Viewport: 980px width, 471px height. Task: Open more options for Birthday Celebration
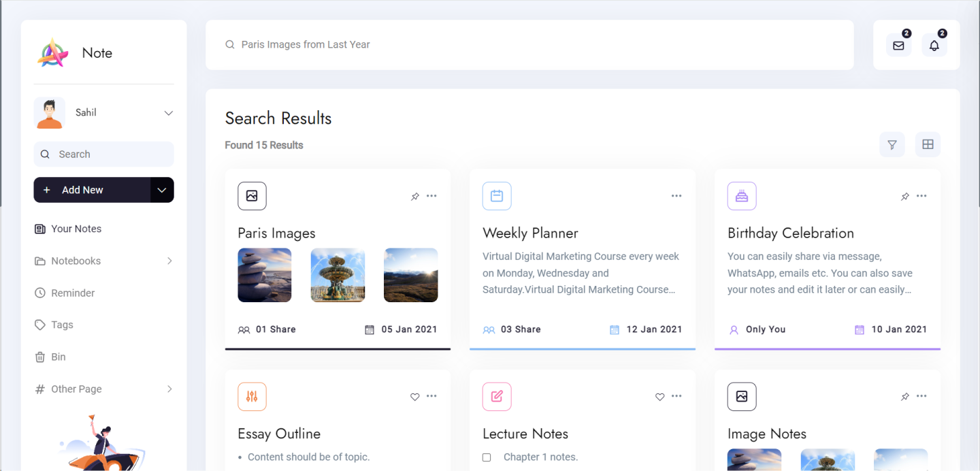click(921, 196)
